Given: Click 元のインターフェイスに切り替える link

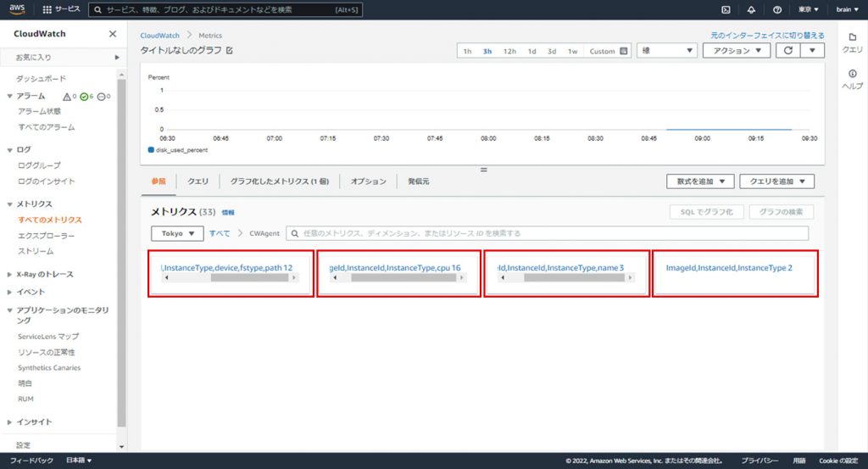Looking at the screenshot, I should click(x=767, y=36).
